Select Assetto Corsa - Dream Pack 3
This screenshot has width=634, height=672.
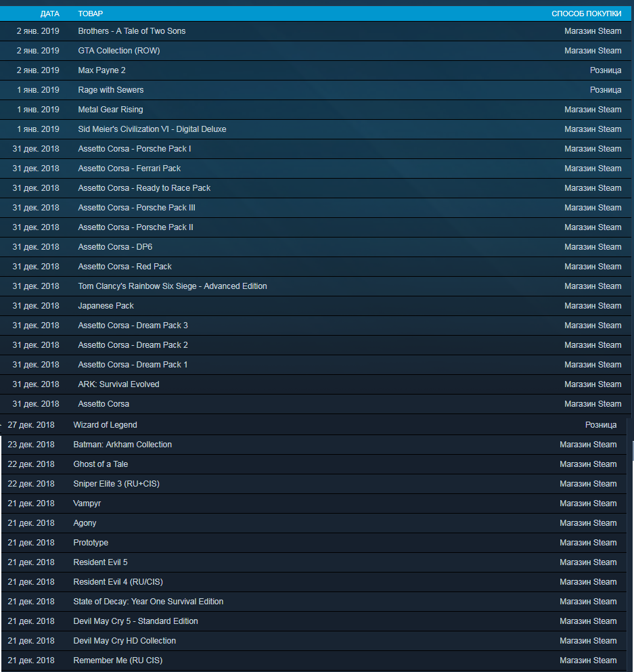pyautogui.click(x=133, y=326)
